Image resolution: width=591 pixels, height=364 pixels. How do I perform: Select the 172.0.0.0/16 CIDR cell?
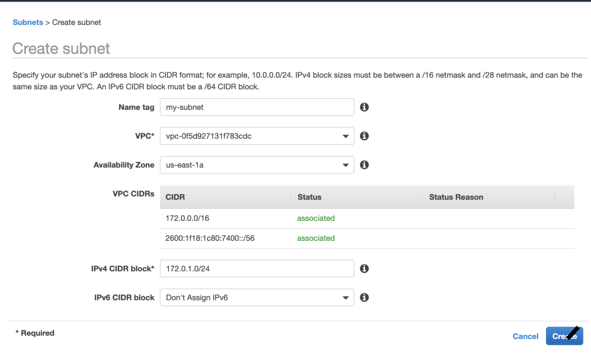click(187, 218)
